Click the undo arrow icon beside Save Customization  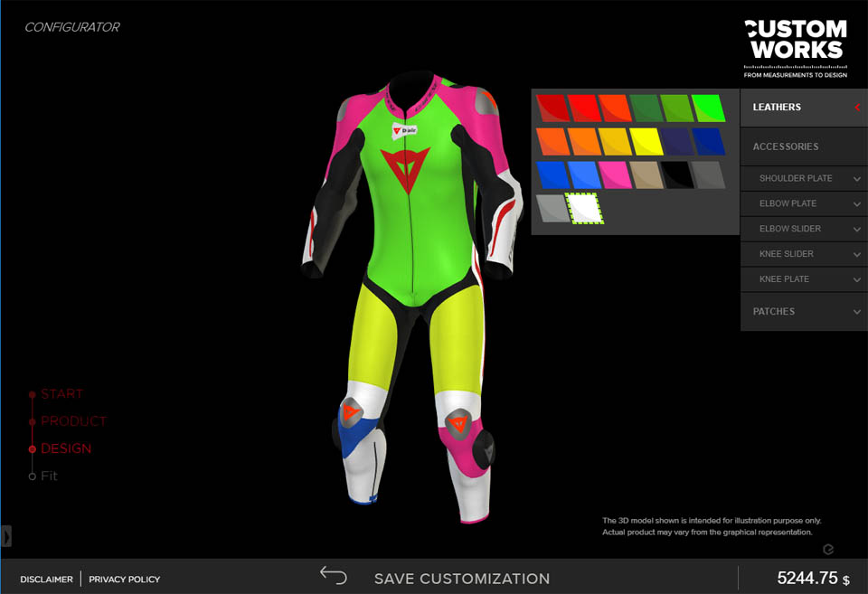click(x=334, y=576)
